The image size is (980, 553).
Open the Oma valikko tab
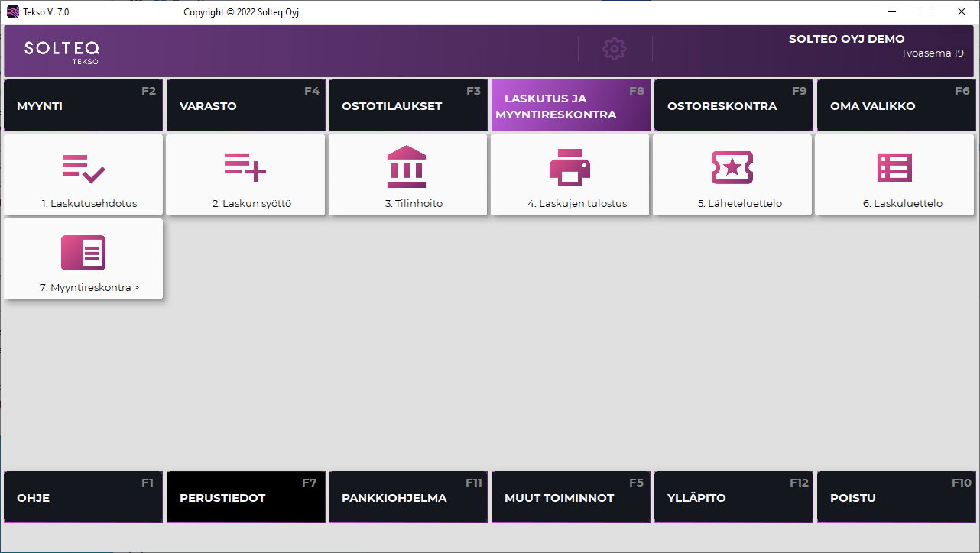tap(895, 106)
